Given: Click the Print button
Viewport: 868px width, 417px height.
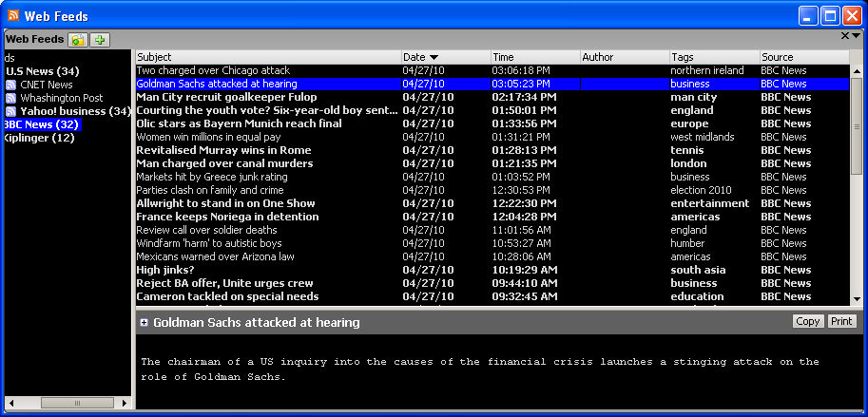Looking at the screenshot, I should pyautogui.click(x=841, y=321).
